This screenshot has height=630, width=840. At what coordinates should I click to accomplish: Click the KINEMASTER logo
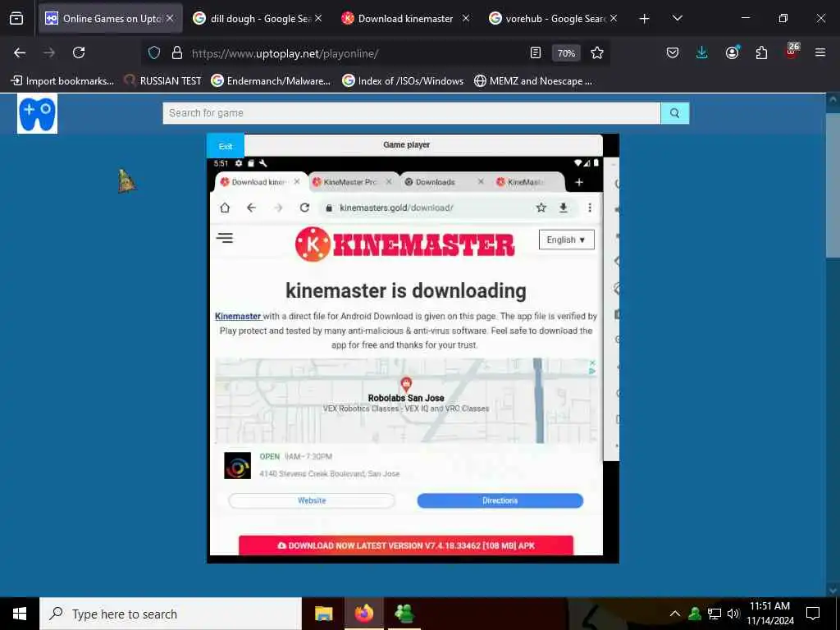[x=405, y=244]
